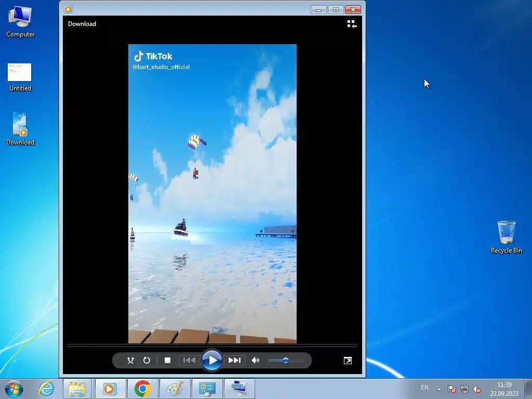
Task: Open the control panel taskbar item
Action: [x=207, y=389]
